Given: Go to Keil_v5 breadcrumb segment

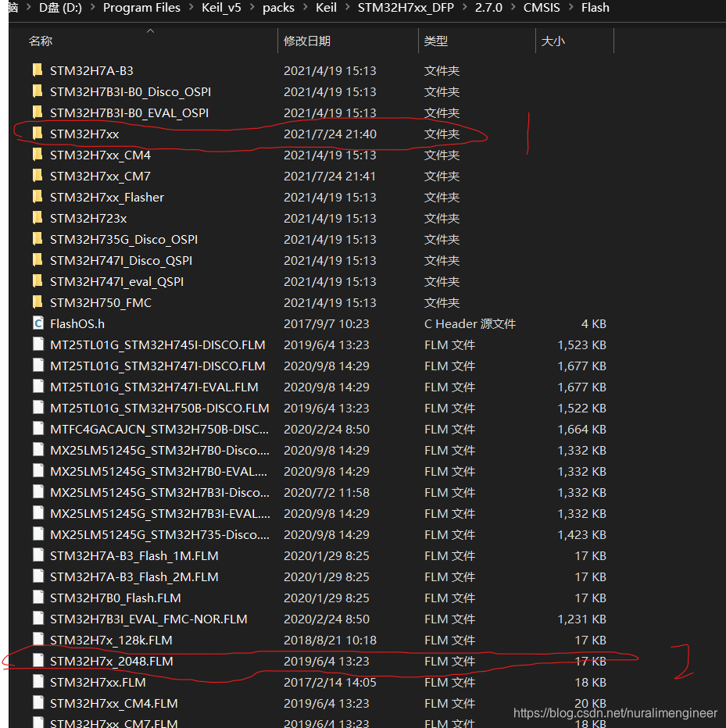Looking at the screenshot, I should 221,8.
